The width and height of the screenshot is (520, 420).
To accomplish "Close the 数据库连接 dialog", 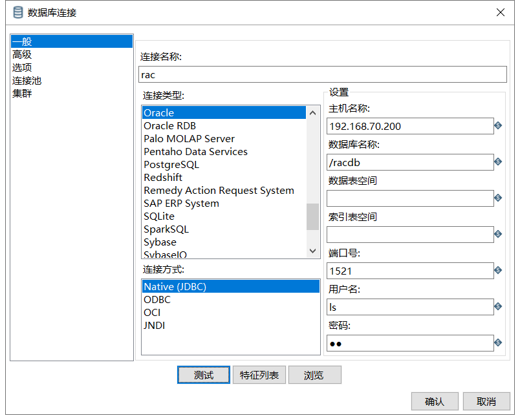I will pos(501,12).
